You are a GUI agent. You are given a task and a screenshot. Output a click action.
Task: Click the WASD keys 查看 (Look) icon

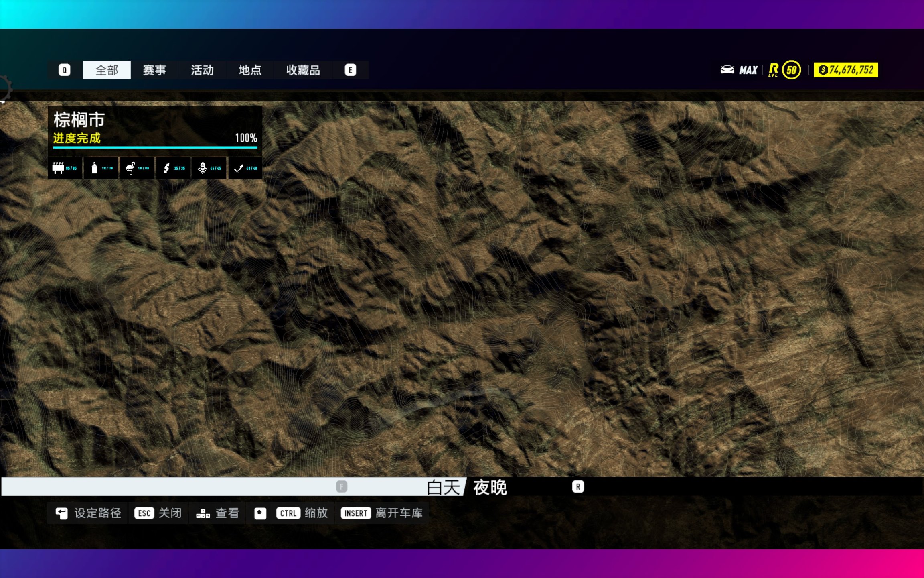[203, 513]
